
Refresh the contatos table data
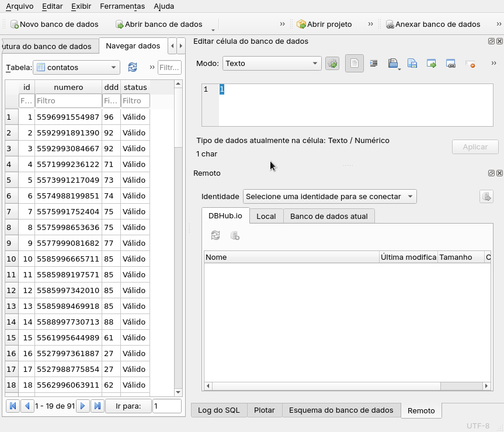[x=133, y=67]
